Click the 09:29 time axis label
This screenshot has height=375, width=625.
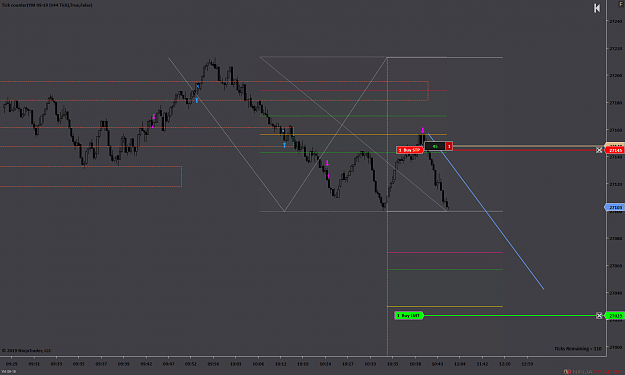pyautogui.click(x=12, y=364)
